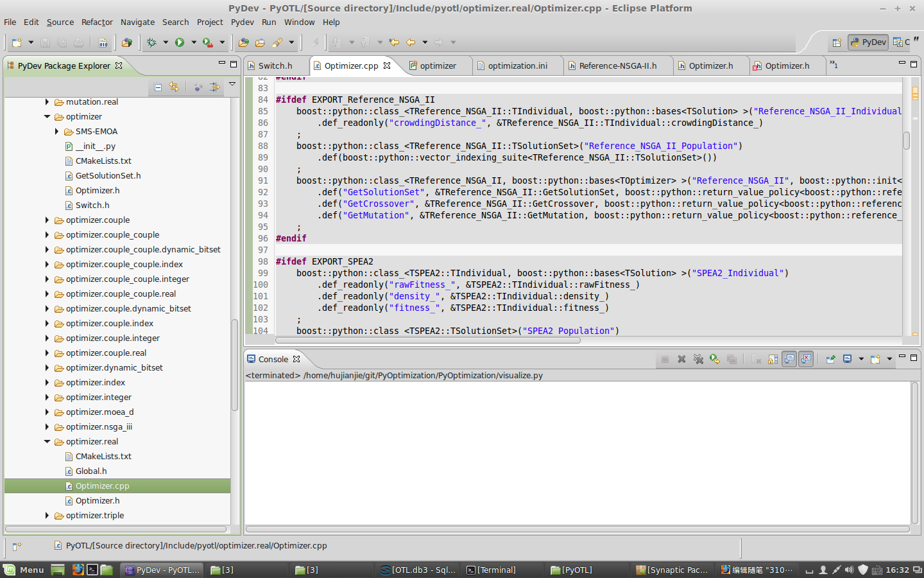Image resolution: width=924 pixels, height=578 pixels.
Task: Open the Display Selected Console dropdown arrow
Action: [x=861, y=360]
